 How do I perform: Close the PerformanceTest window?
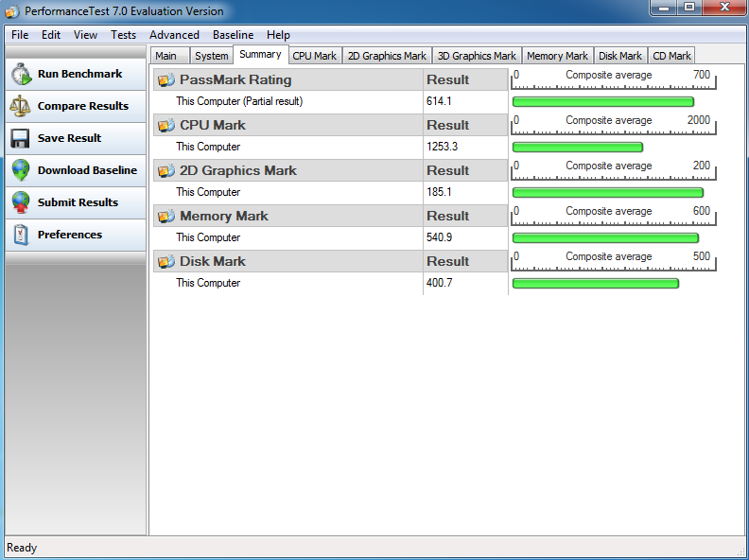click(724, 8)
